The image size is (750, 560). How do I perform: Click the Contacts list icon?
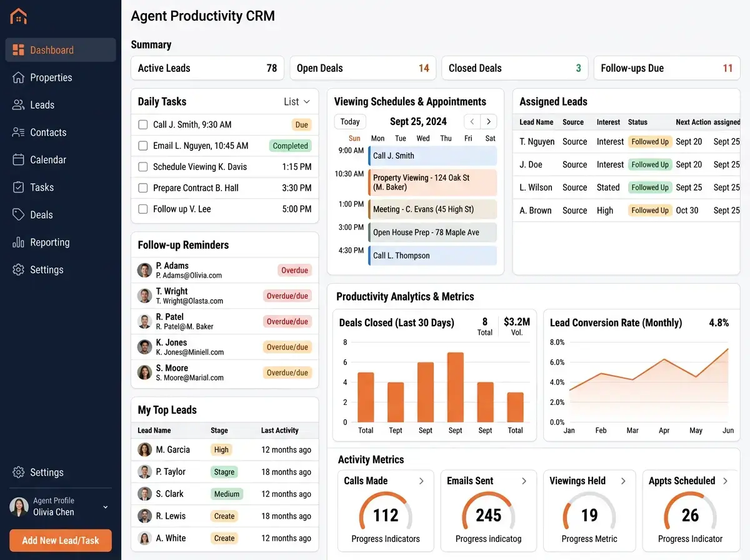pos(18,132)
